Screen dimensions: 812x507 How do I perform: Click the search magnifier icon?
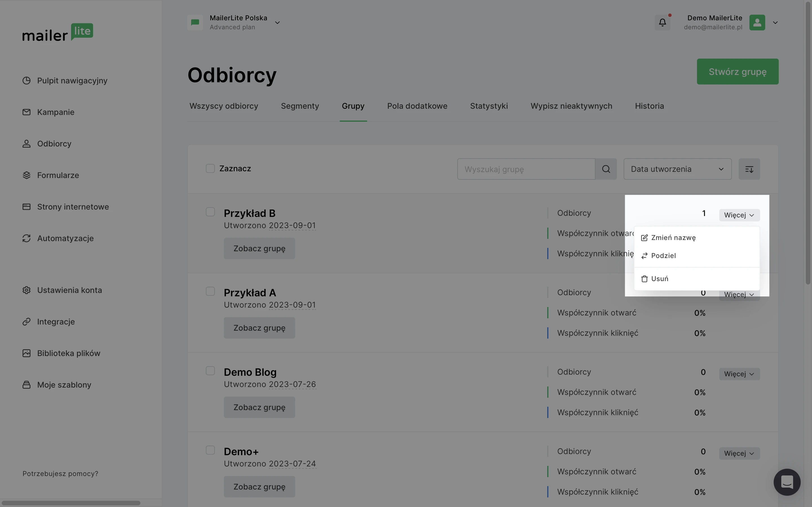click(x=606, y=169)
